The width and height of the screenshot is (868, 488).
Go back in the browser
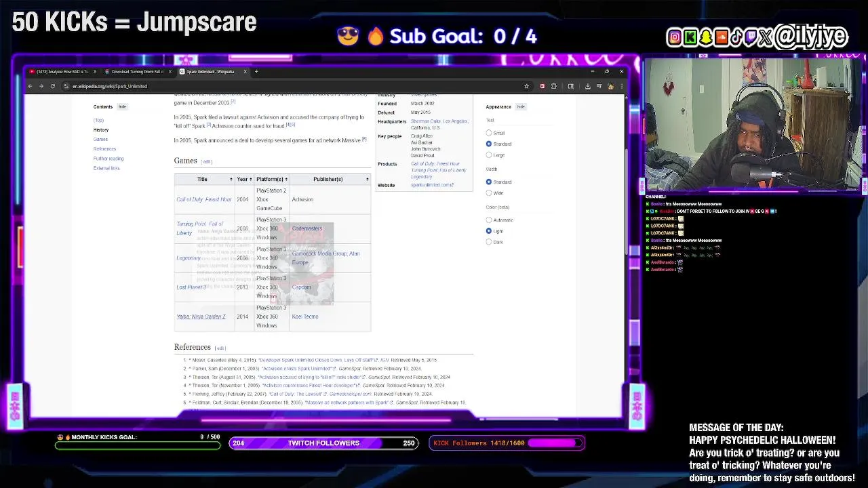point(30,86)
